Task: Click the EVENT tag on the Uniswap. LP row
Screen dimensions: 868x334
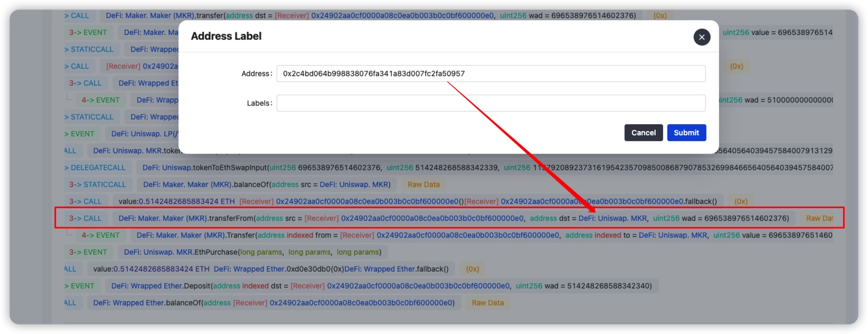Action: coord(82,134)
